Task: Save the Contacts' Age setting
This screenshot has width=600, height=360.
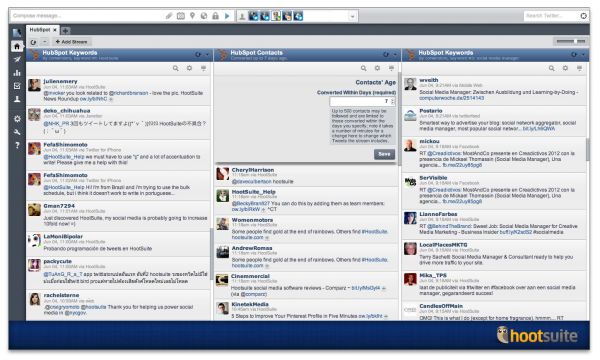Action: point(384,154)
